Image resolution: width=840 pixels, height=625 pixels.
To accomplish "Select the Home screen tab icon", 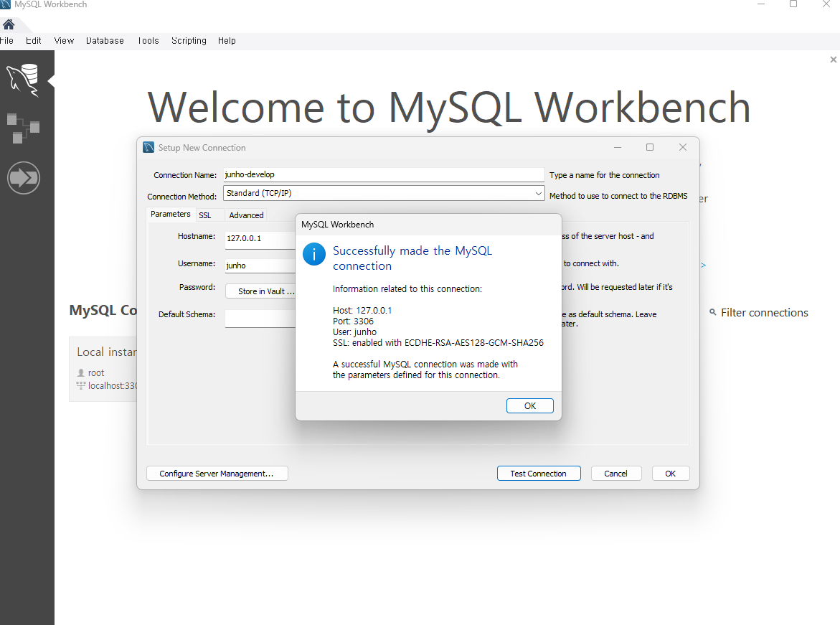I will coord(9,24).
